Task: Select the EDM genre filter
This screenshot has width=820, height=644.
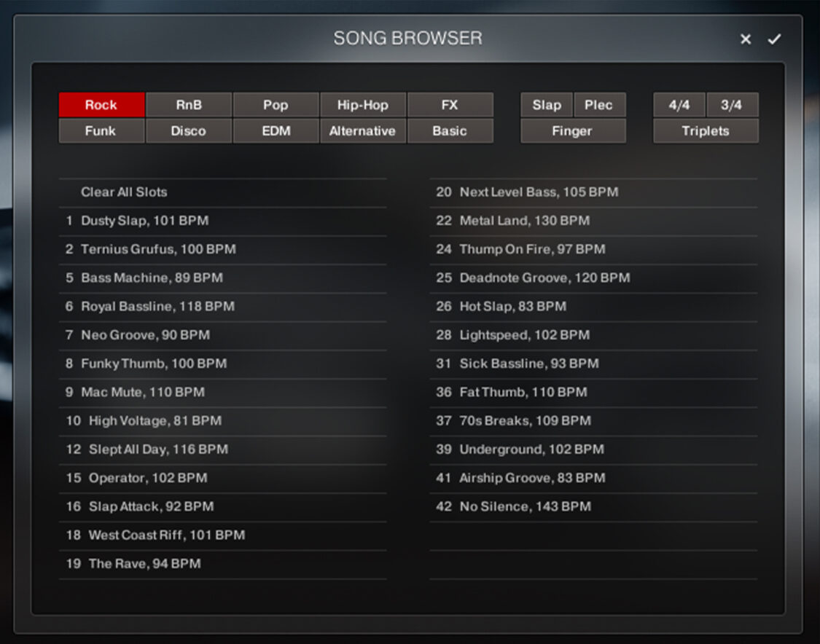Action: coord(276,131)
